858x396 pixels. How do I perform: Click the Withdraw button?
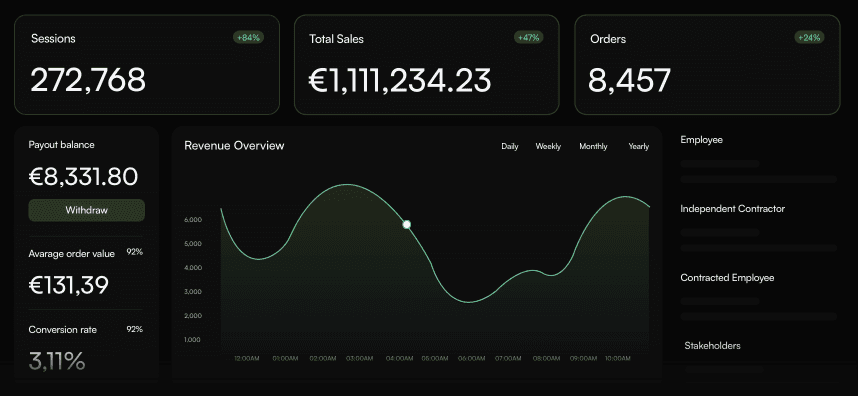pos(86,210)
